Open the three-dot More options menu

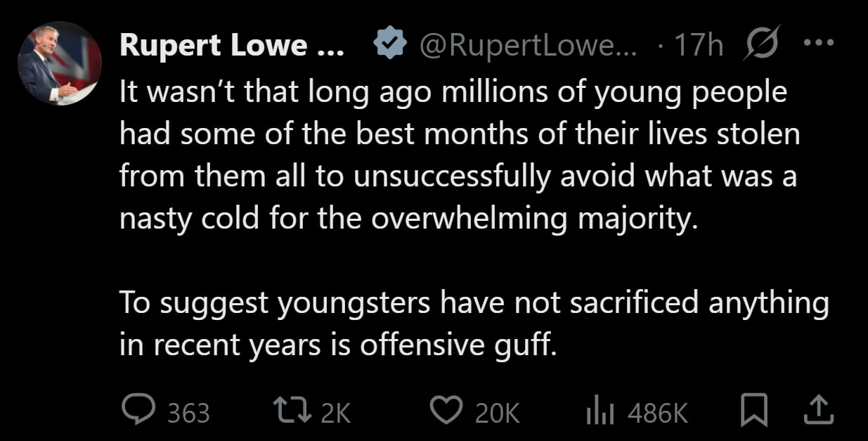coord(817,44)
